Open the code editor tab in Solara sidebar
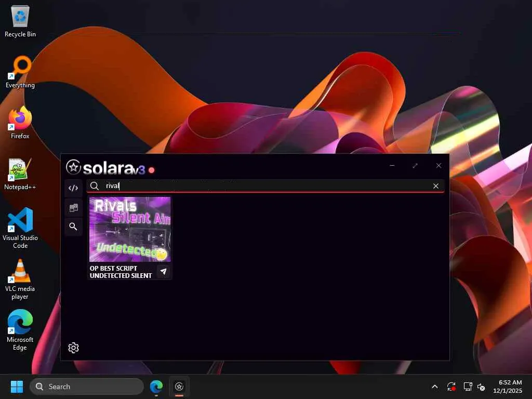532x399 pixels. tap(73, 188)
